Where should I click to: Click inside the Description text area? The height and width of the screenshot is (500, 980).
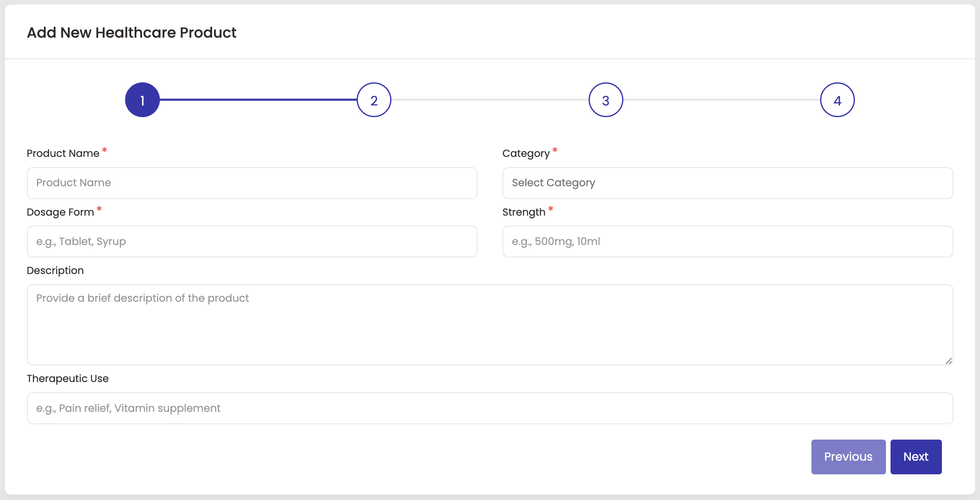[x=490, y=325]
